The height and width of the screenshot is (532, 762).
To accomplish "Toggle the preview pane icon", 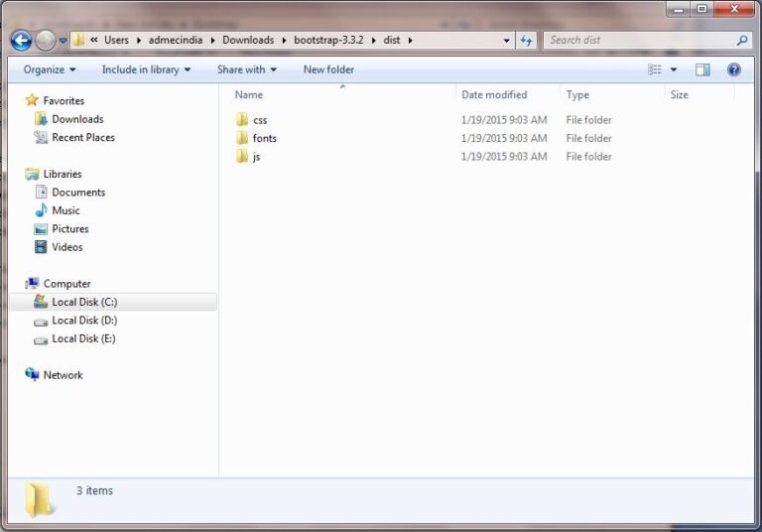I will tap(702, 69).
